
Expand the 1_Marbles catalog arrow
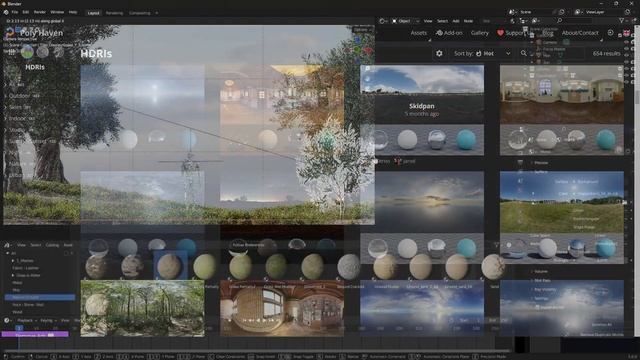[13, 260]
